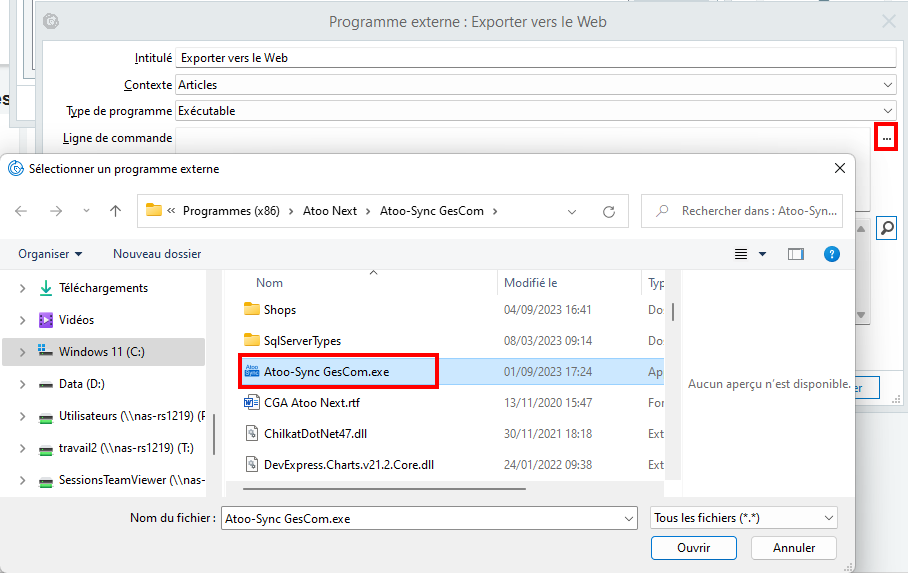Click the Intitulé text field
908x573 pixels.
[x=536, y=58]
